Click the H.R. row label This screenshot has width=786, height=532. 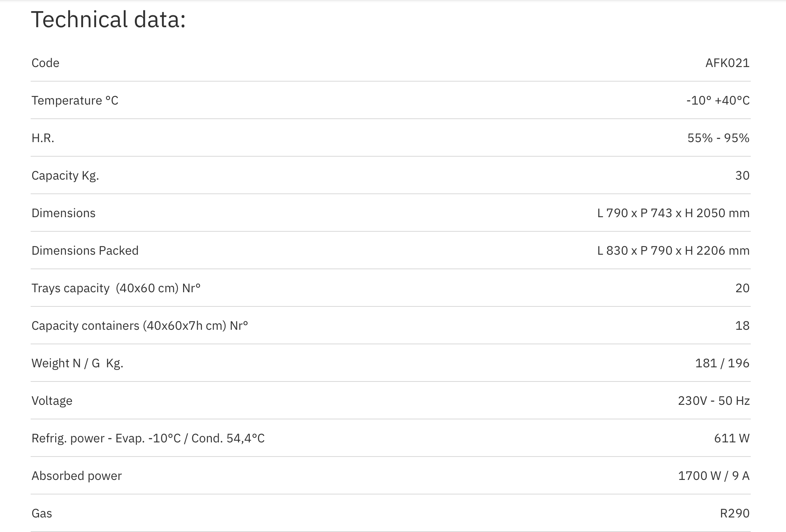click(x=43, y=138)
